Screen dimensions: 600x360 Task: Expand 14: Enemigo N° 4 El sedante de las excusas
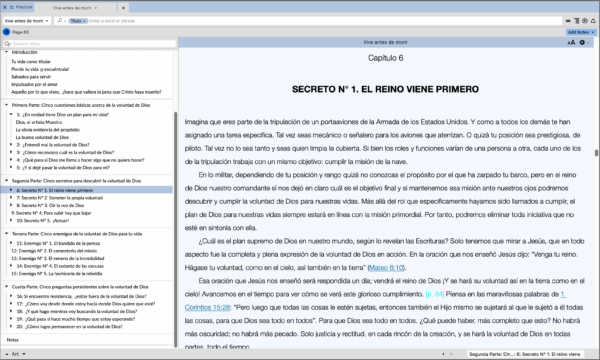11,266
